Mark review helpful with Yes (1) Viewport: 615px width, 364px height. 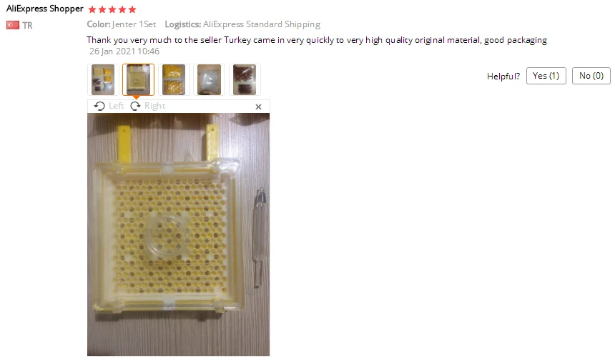[546, 76]
